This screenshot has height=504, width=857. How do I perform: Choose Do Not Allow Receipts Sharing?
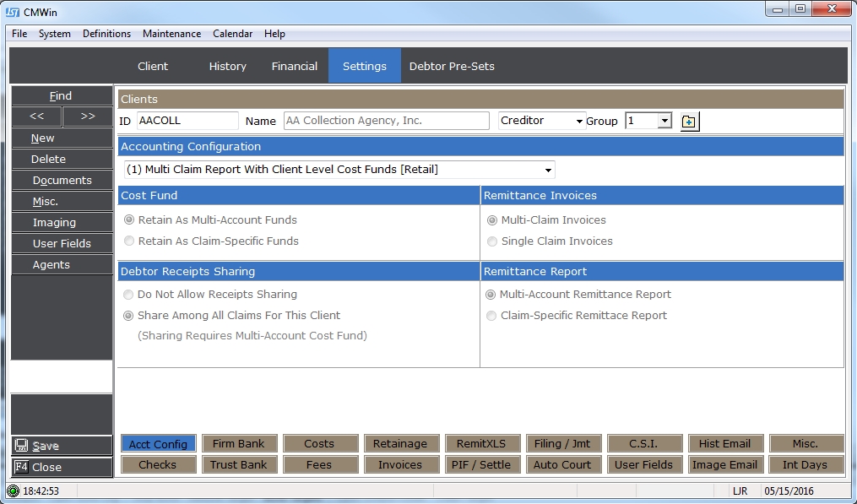pos(129,295)
